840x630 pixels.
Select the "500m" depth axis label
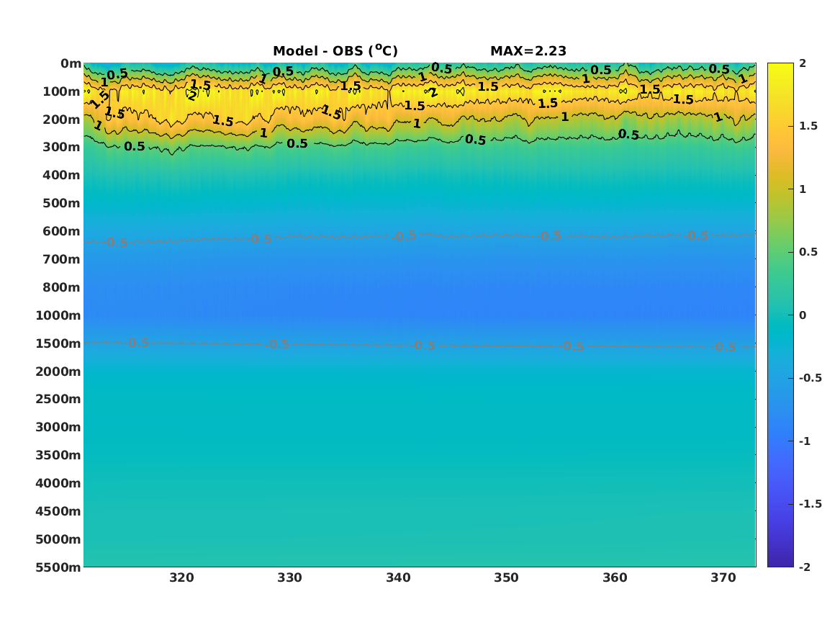(x=62, y=204)
